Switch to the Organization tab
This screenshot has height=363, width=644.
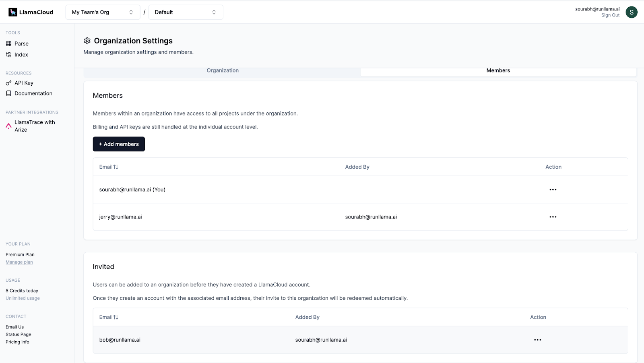pos(223,71)
